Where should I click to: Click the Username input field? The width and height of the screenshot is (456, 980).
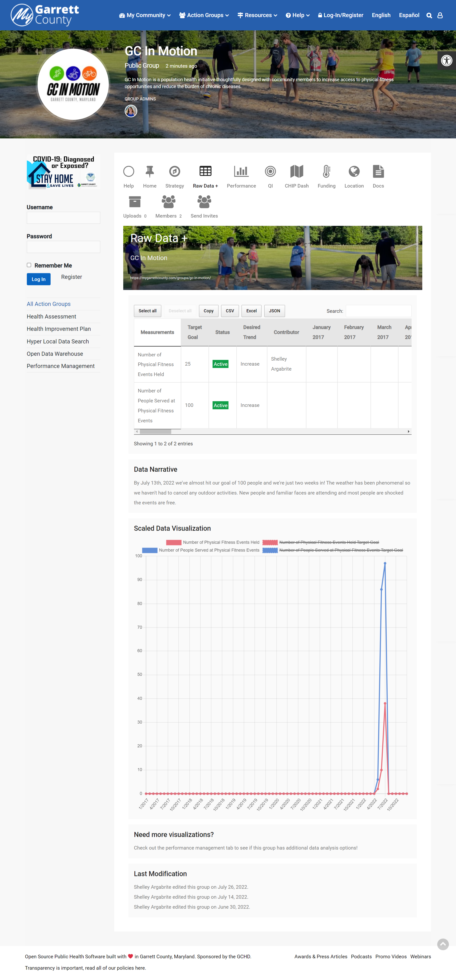click(63, 218)
